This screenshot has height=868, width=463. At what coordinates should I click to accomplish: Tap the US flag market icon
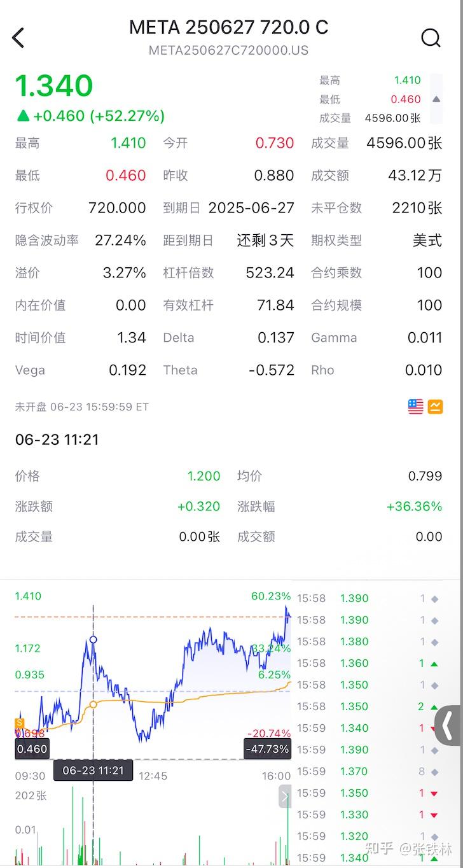415,407
